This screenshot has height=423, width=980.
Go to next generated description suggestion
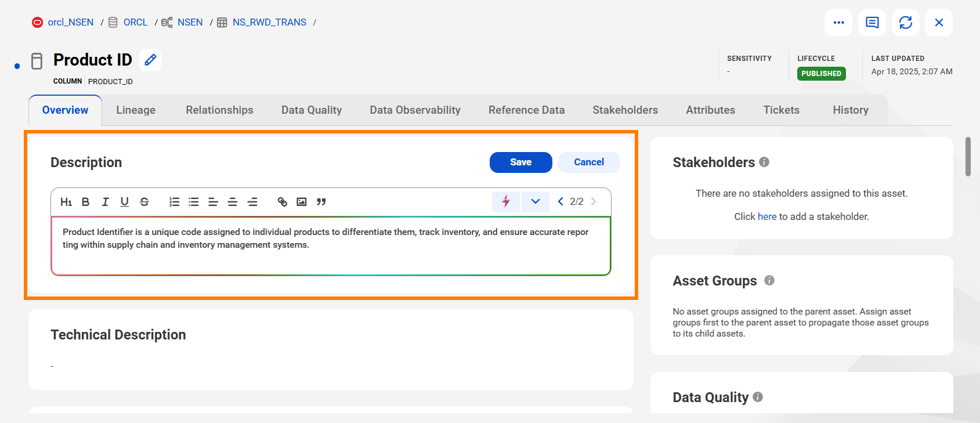pyautogui.click(x=594, y=201)
